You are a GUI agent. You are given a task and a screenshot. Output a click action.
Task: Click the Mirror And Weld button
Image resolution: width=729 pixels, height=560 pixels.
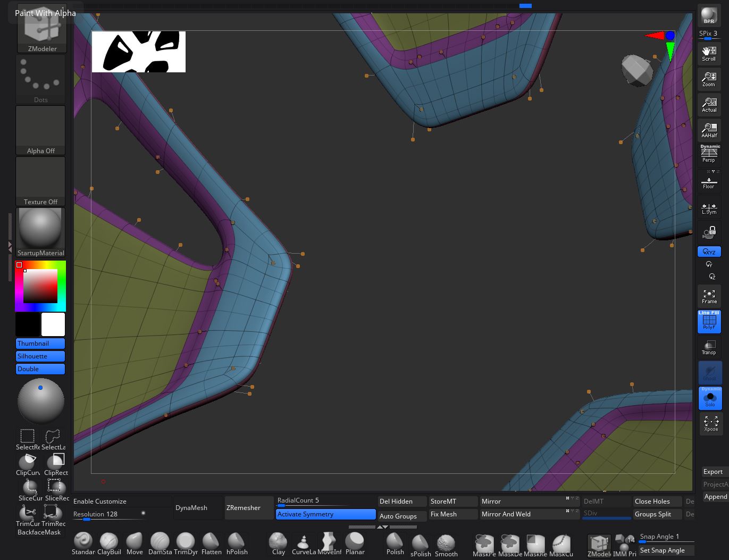click(x=506, y=514)
